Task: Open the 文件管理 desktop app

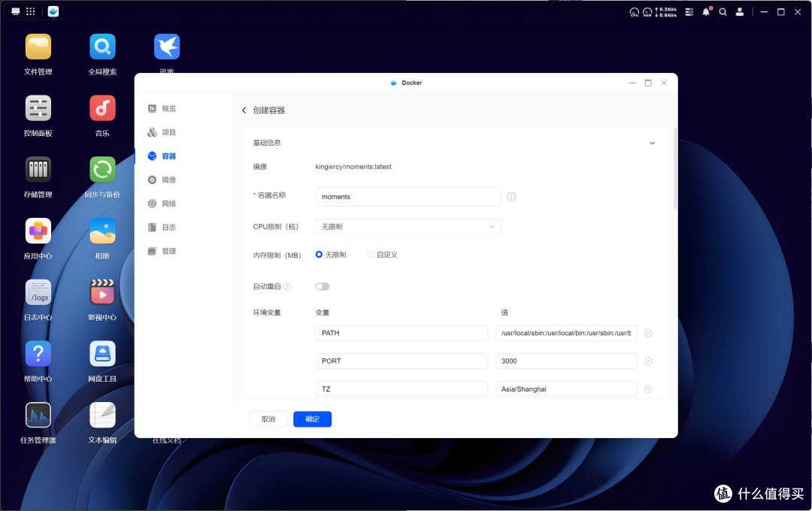Action: (x=38, y=47)
